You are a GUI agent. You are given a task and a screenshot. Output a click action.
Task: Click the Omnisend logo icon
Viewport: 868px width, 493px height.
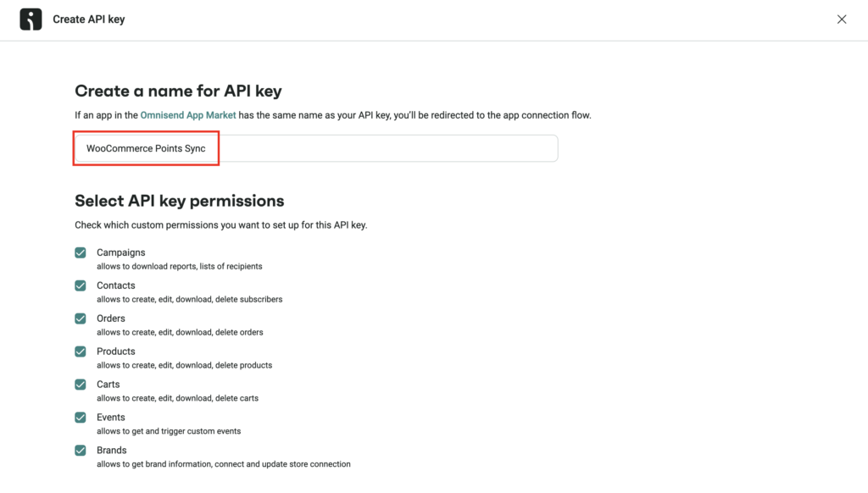tap(31, 19)
